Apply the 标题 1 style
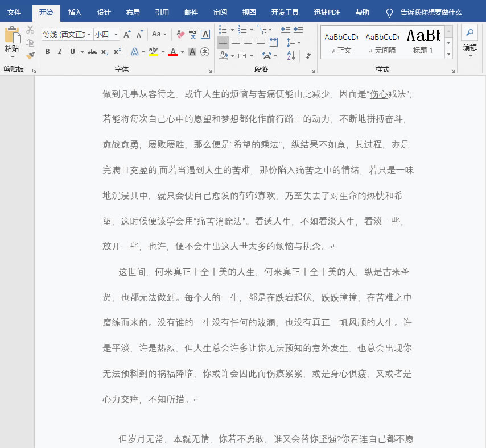Image resolution: width=486 pixels, height=448 pixels. [423, 41]
